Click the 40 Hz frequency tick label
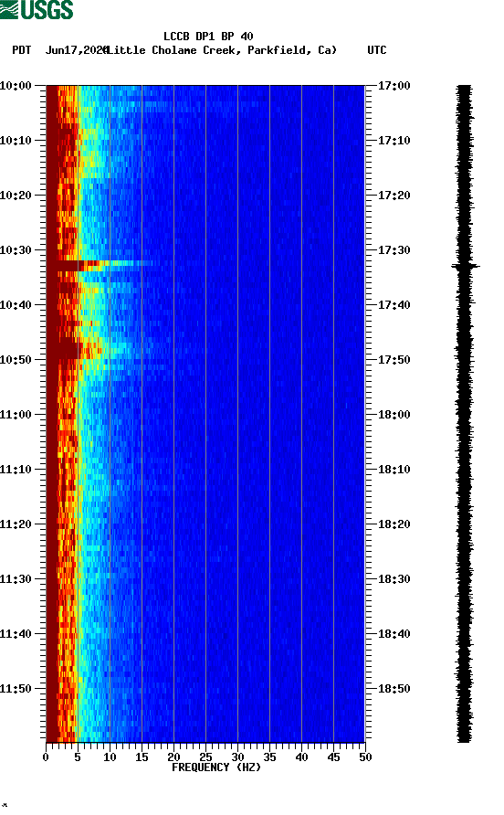 pos(302,757)
